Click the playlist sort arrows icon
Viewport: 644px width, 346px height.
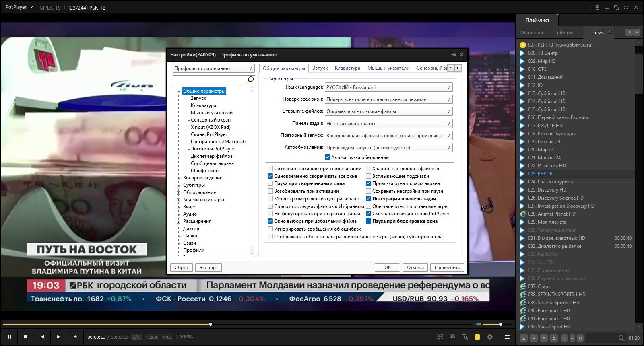580,338
